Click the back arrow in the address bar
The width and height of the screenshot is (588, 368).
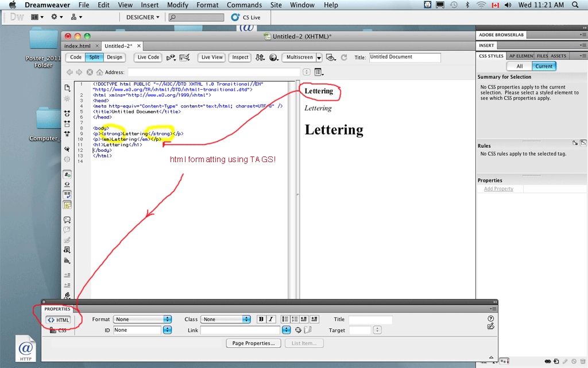(69, 72)
